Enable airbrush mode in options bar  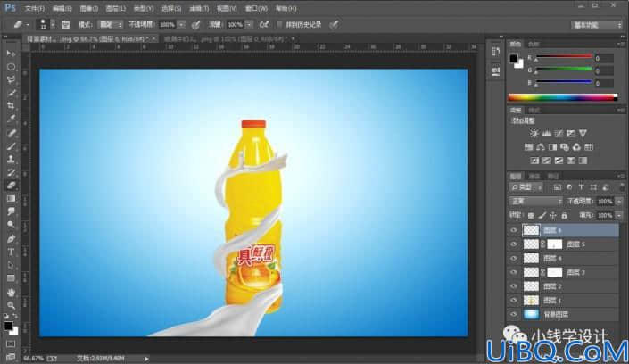[x=263, y=24]
